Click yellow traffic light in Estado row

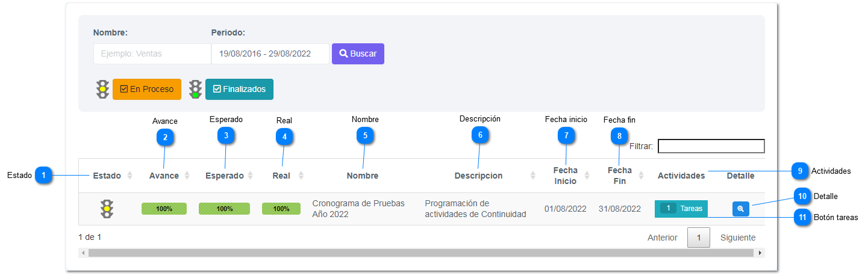tap(107, 209)
